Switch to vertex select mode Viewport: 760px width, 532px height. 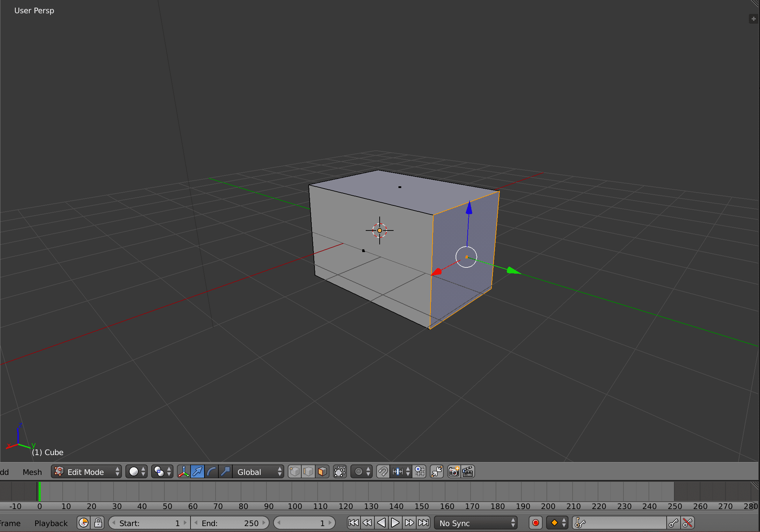click(295, 472)
